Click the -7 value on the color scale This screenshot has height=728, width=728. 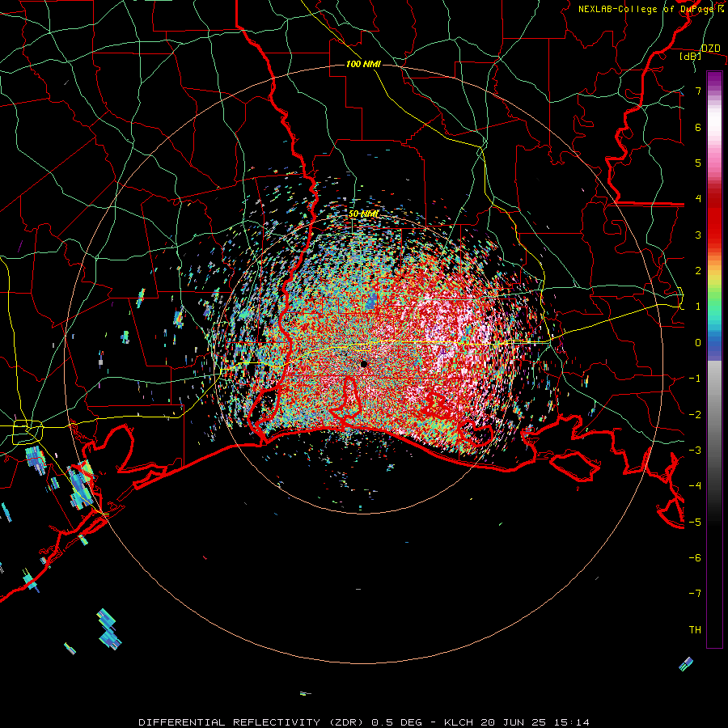tap(695, 594)
